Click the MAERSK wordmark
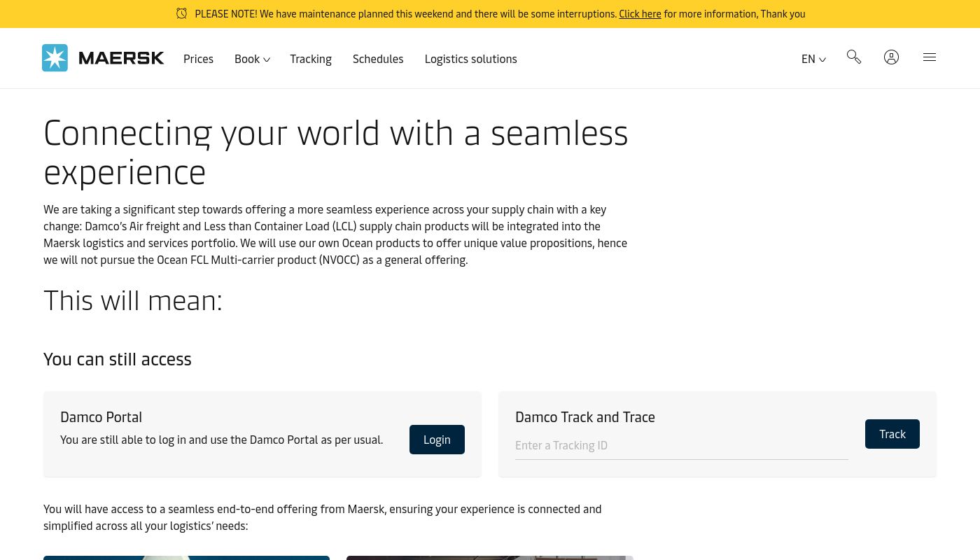Screen dimensions: 980x560 point(121,58)
